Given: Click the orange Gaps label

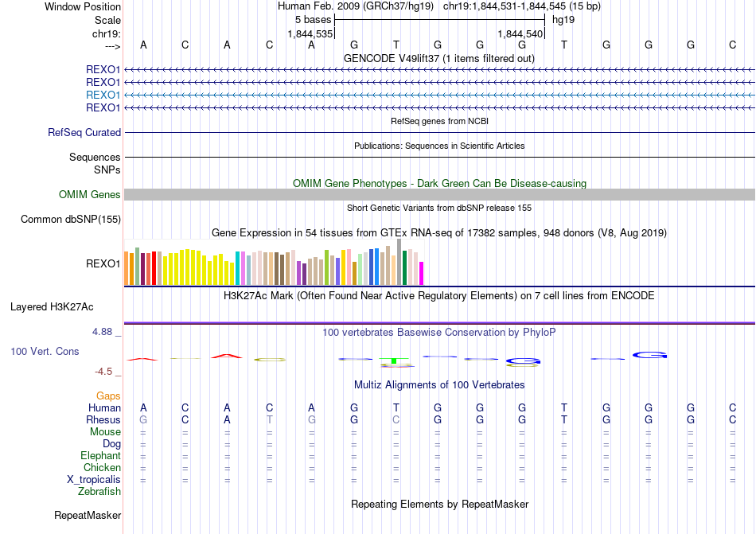Looking at the screenshot, I should point(108,396).
